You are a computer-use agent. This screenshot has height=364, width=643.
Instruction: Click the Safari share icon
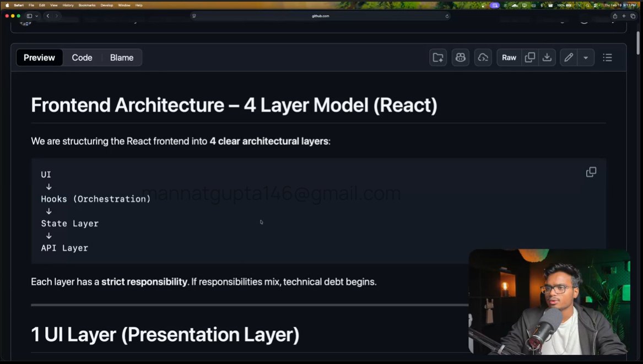tap(615, 16)
